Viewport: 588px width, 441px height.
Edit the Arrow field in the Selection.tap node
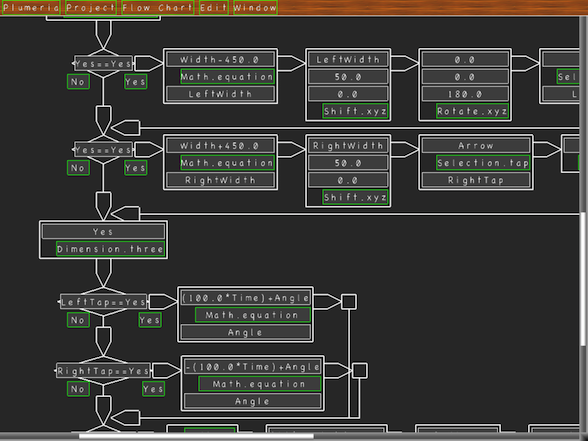(476, 146)
